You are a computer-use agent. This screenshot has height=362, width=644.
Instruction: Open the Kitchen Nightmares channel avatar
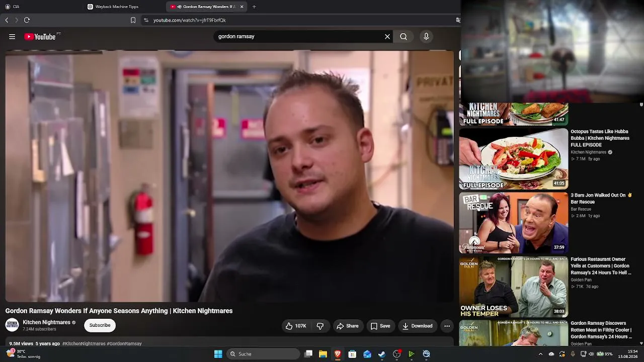click(12, 325)
